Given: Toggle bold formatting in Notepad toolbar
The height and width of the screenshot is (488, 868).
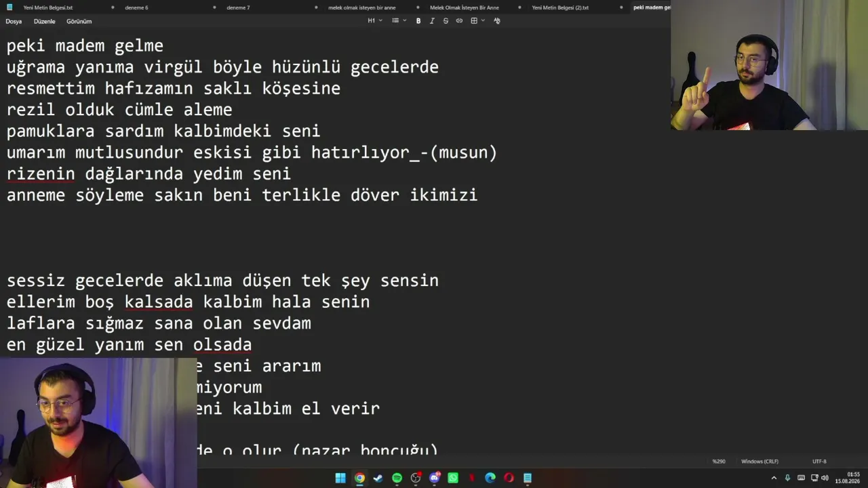Looking at the screenshot, I should tap(418, 21).
